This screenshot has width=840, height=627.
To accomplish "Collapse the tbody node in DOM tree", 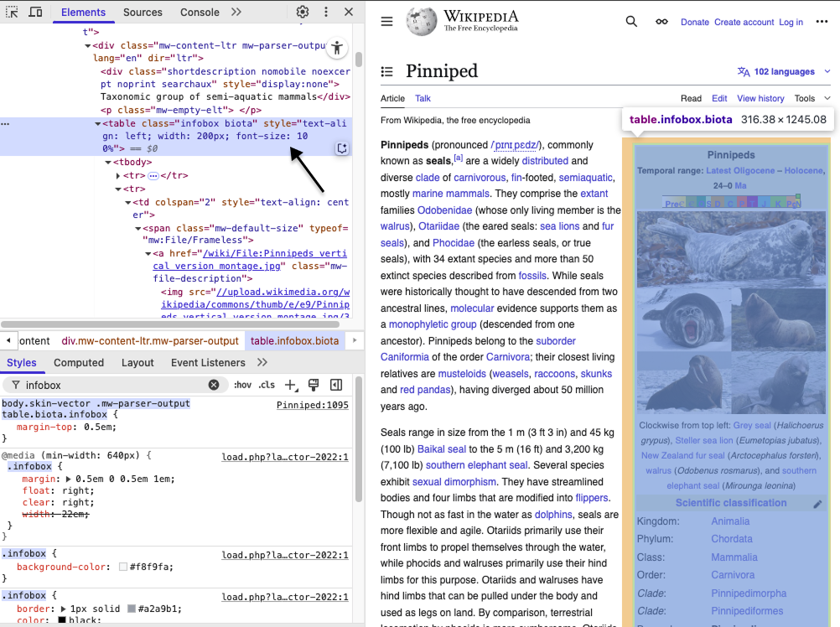I will click(108, 162).
